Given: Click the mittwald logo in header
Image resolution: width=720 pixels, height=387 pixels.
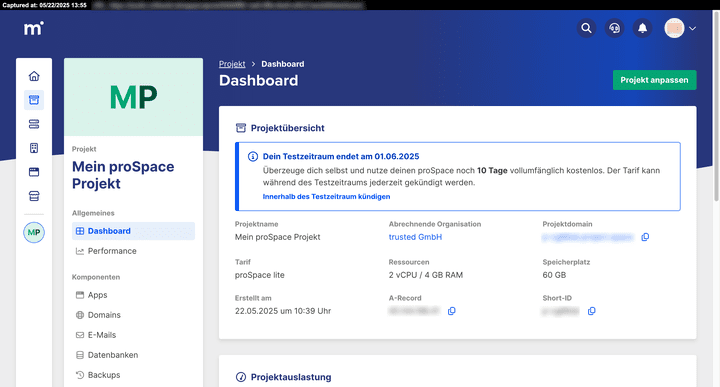Looking at the screenshot, I should (x=34, y=28).
